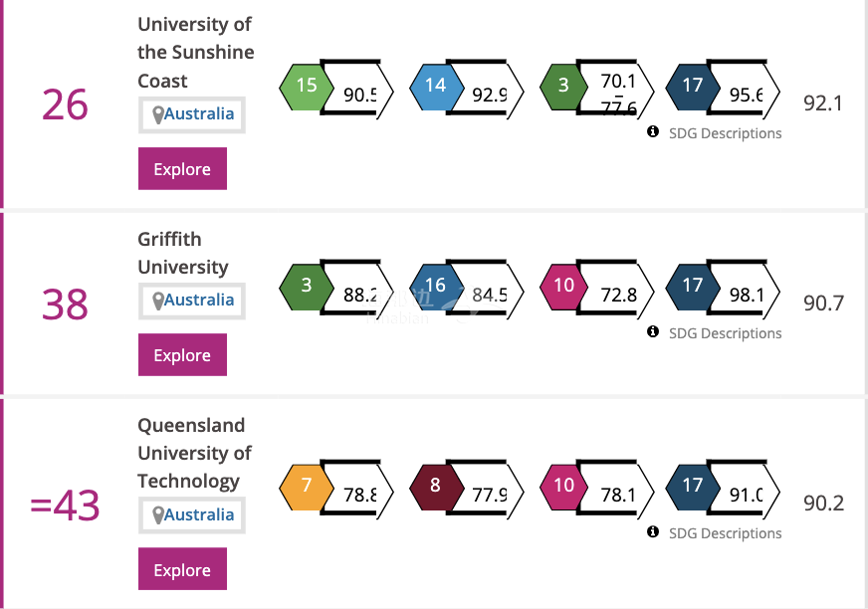868x609 pixels.
Task: Open Griffith University name link
Action: 183,253
